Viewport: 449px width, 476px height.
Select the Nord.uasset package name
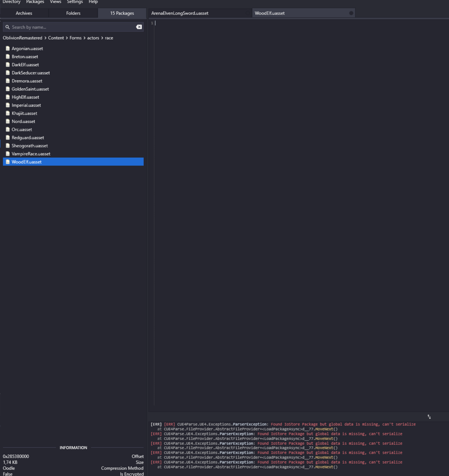tap(23, 122)
